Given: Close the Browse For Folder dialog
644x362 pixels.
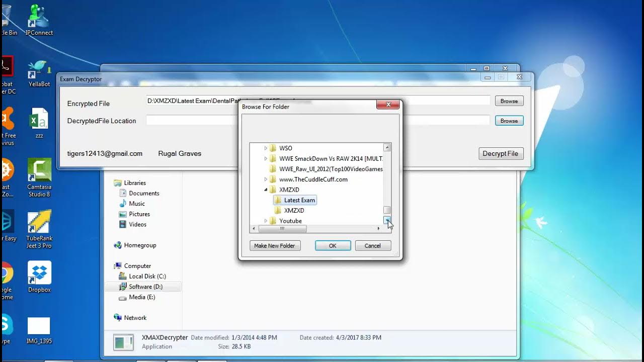Looking at the screenshot, I should (388, 105).
